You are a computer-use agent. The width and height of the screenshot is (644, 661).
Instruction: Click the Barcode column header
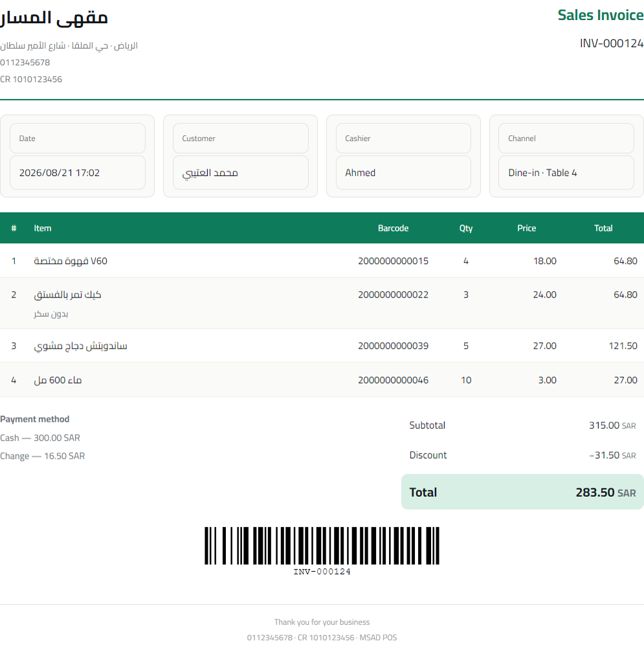(x=393, y=228)
